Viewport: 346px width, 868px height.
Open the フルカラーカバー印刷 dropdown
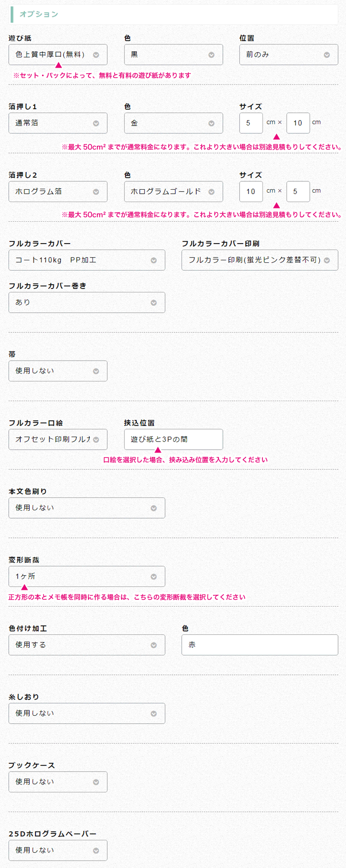point(260,260)
